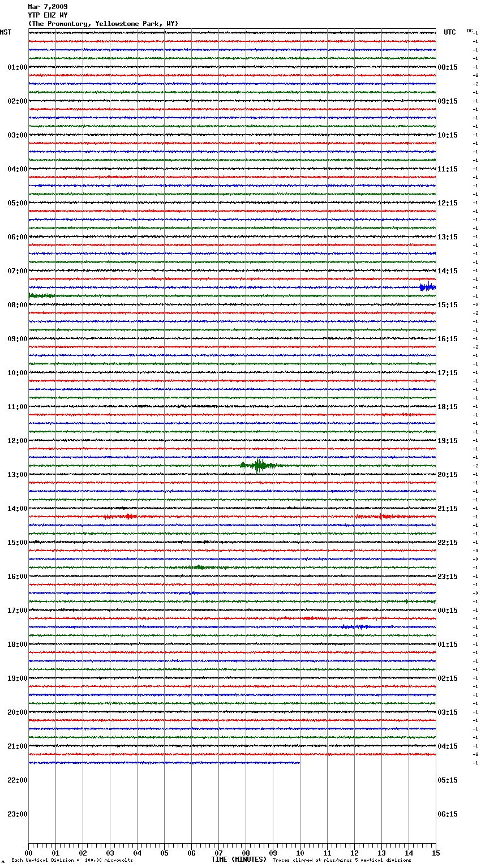Select the 12:00 MST hour label
This screenshot has width=481, height=868.
18,441
